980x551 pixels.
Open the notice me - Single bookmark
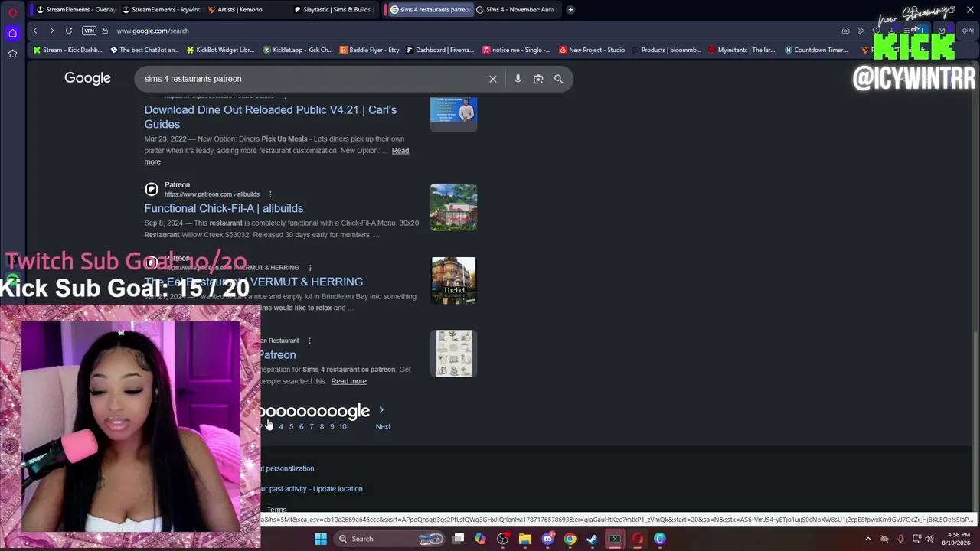tap(517, 50)
